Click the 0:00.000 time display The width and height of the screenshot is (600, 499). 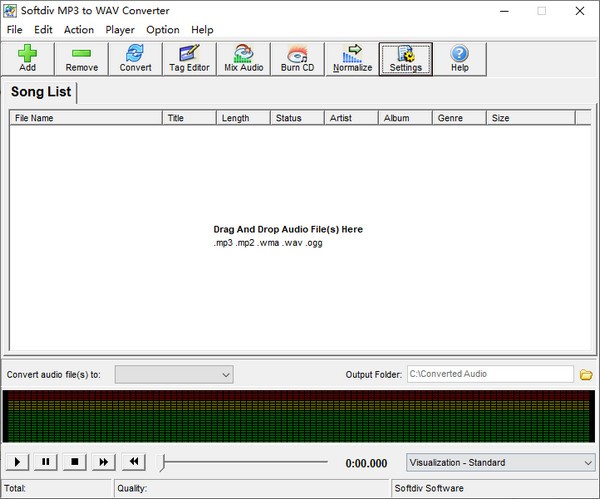point(366,463)
